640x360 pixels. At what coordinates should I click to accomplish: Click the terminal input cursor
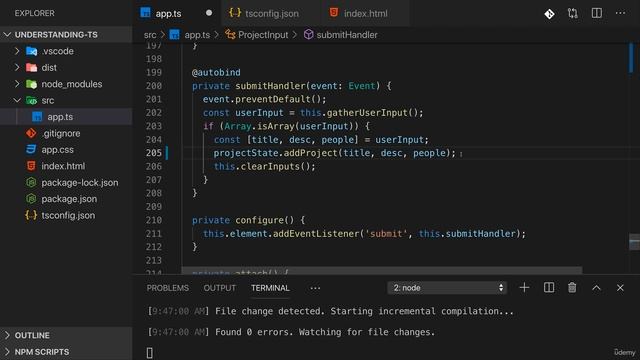click(150, 353)
